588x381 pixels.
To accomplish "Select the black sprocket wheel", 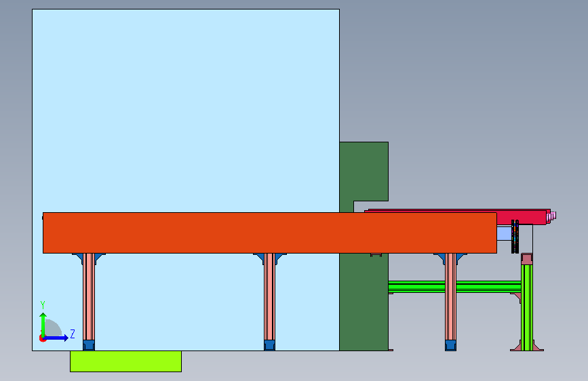I will (x=515, y=237).
